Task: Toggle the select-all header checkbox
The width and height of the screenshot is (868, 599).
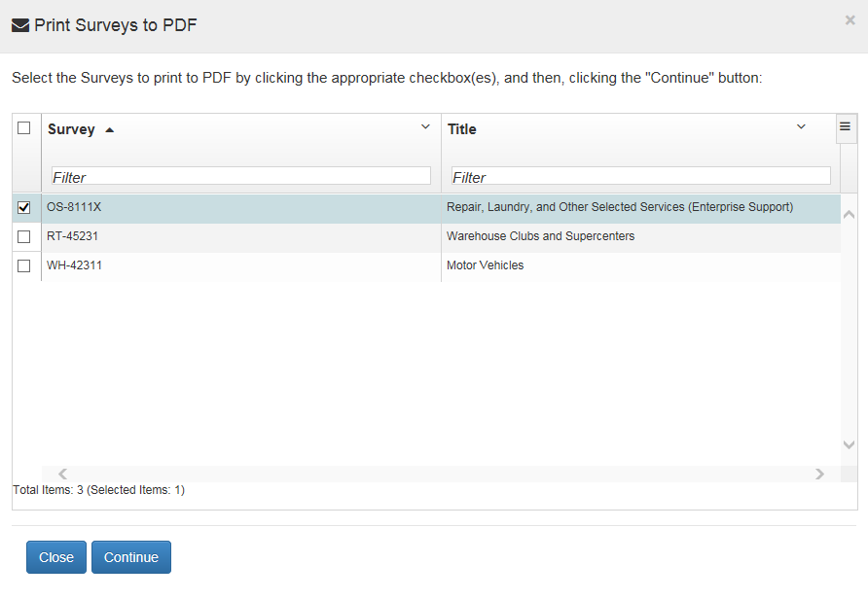Action: pos(24,127)
